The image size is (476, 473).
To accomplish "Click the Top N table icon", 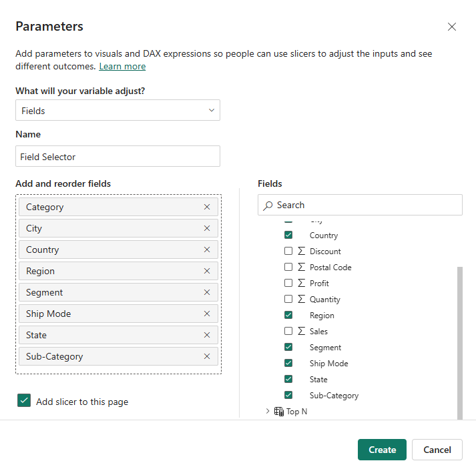I will pos(278,412).
